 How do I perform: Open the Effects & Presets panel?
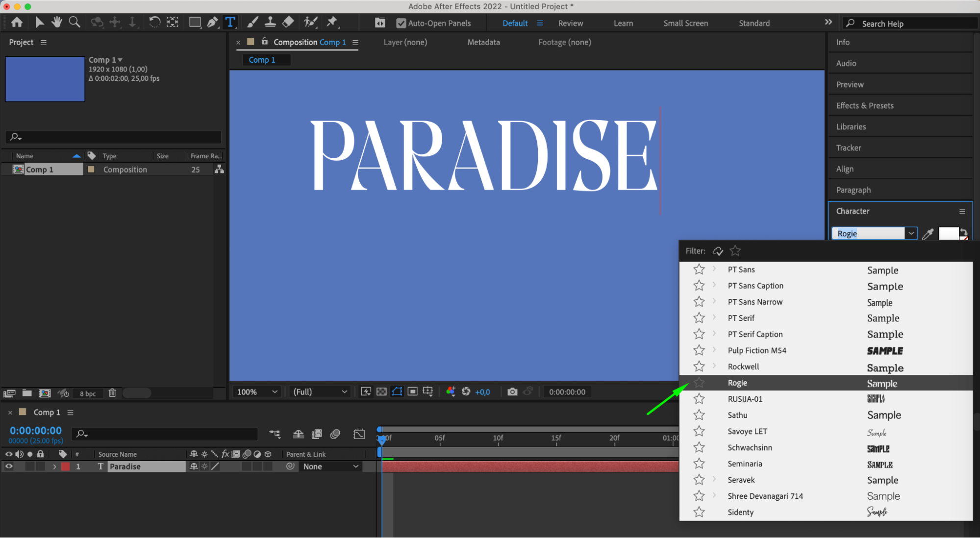(865, 105)
